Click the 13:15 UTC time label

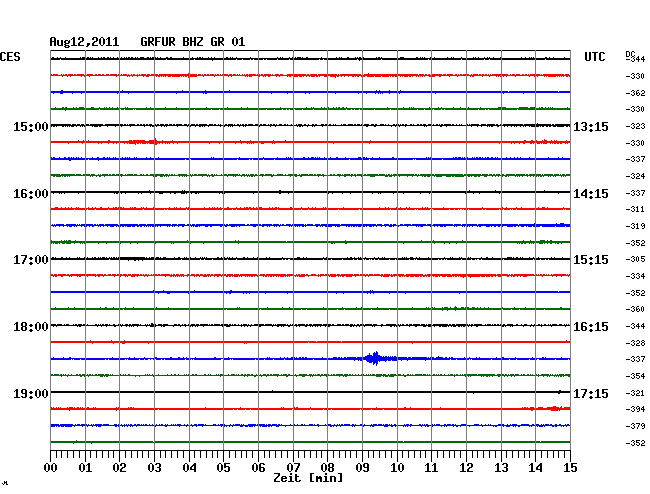click(591, 127)
